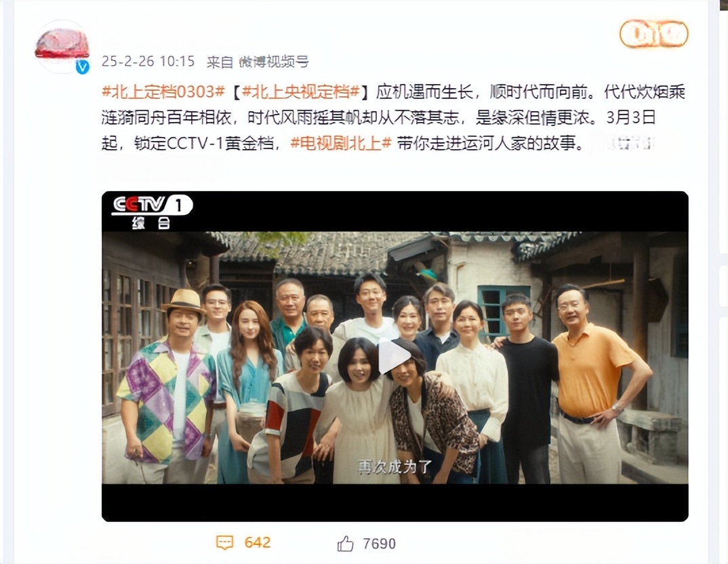Open the 642 comments count
This screenshot has width=728, height=564.
257,543
